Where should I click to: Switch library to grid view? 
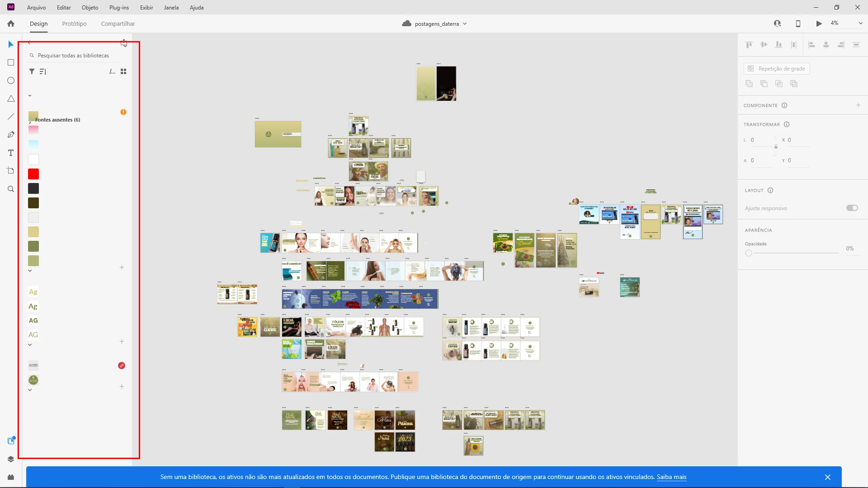pos(123,71)
